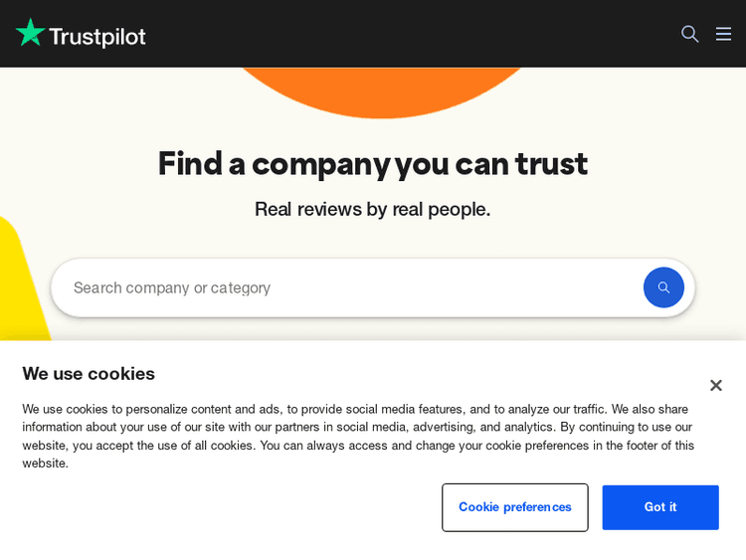Click the white magnifier glyph in the search button
The image size is (746, 560).
point(663,287)
